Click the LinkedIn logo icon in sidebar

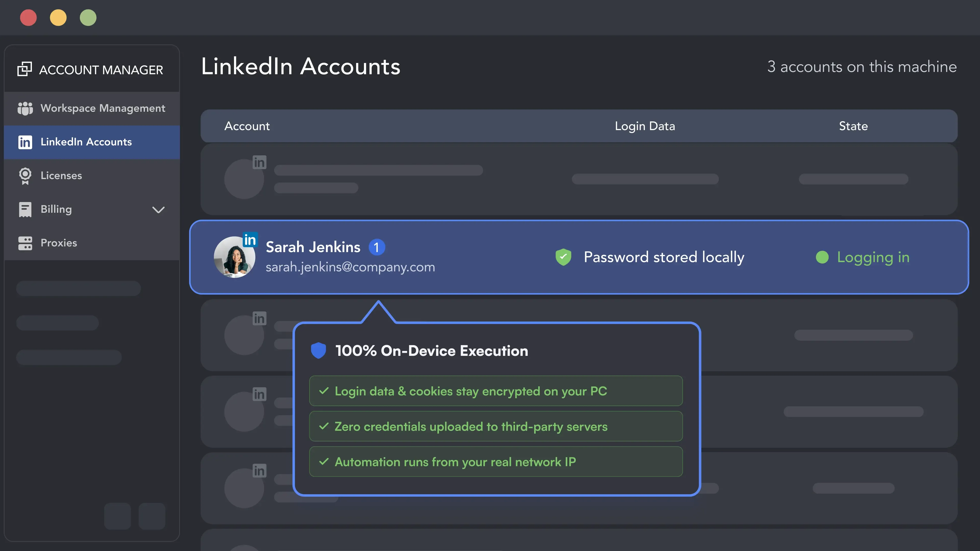click(25, 142)
